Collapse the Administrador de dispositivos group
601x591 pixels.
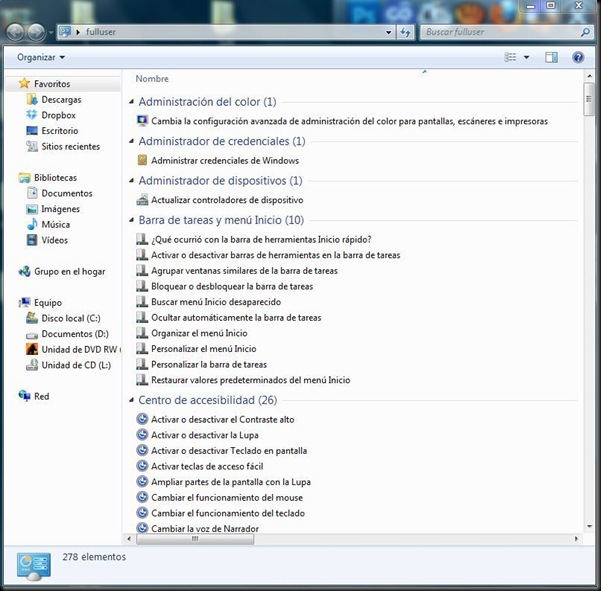(131, 181)
